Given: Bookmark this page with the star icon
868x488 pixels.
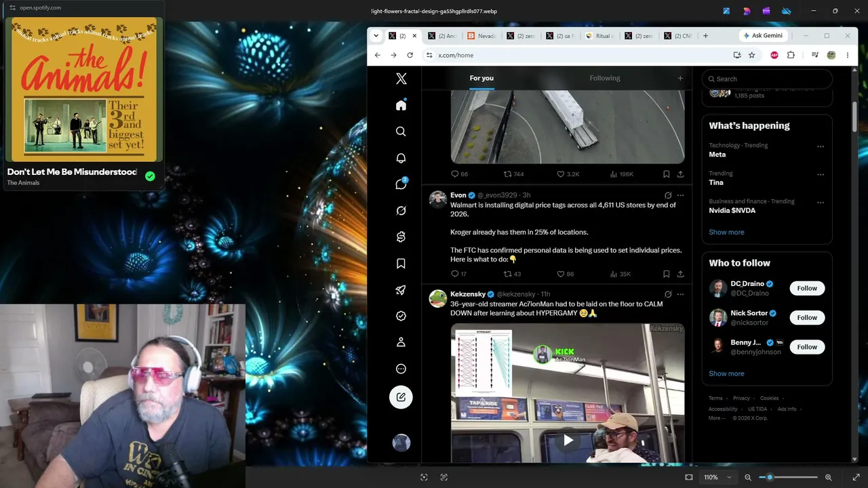Looking at the screenshot, I should [x=751, y=55].
